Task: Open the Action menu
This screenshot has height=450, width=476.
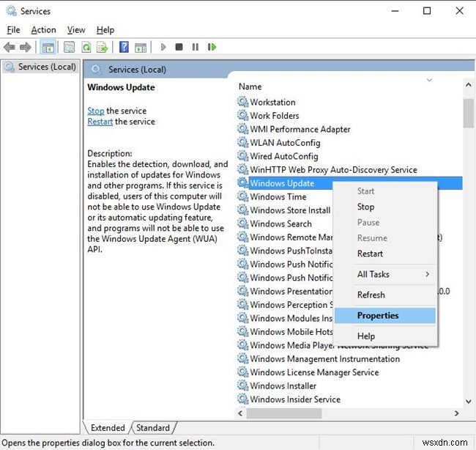Action: pos(43,30)
